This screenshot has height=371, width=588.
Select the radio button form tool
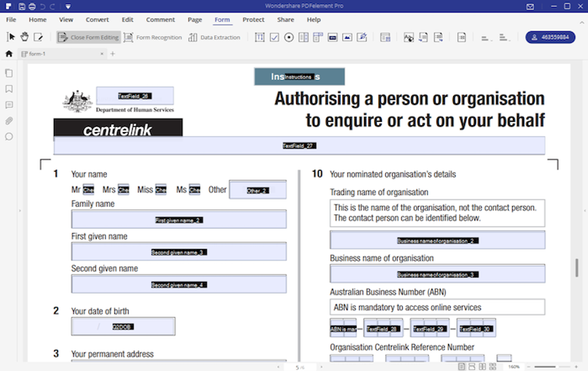point(289,37)
